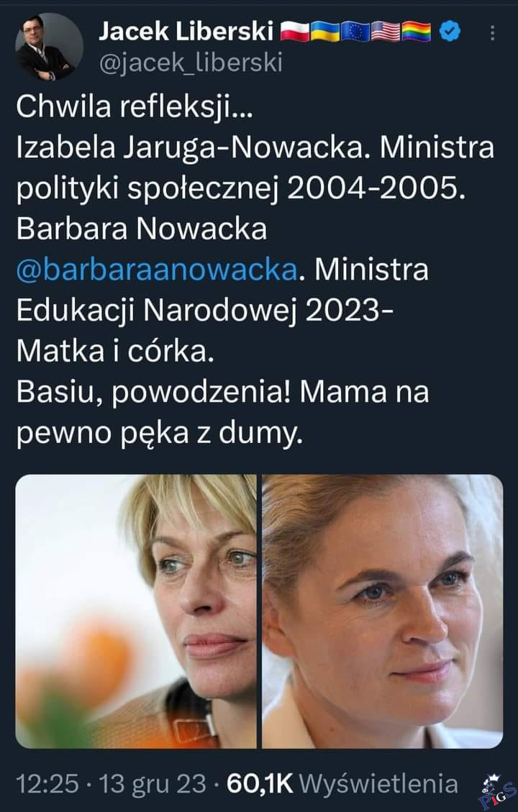
Task: Click the Ukrainian flag emoji
Action: coord(324,31)
